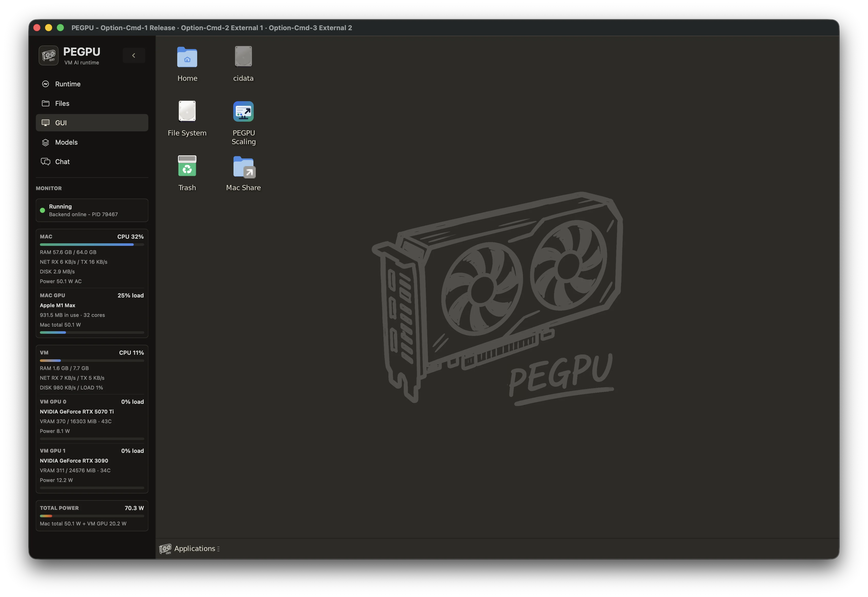
Task: Click the 'VRAM 311 / 24576 MiB · 34C' text
Action: 75,470
